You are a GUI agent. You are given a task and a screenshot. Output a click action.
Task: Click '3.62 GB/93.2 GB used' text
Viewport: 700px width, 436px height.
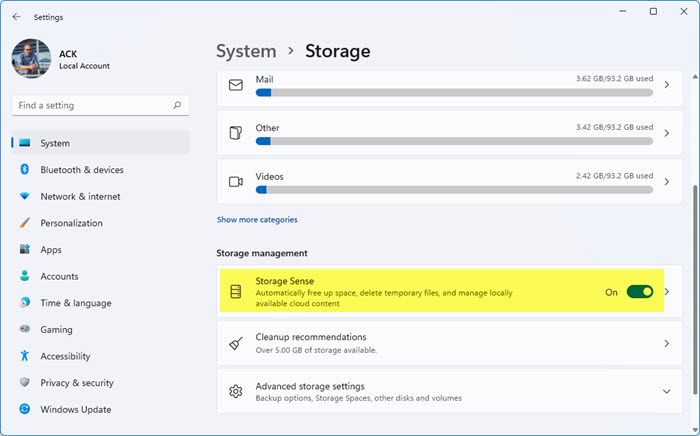click(614, 79)
